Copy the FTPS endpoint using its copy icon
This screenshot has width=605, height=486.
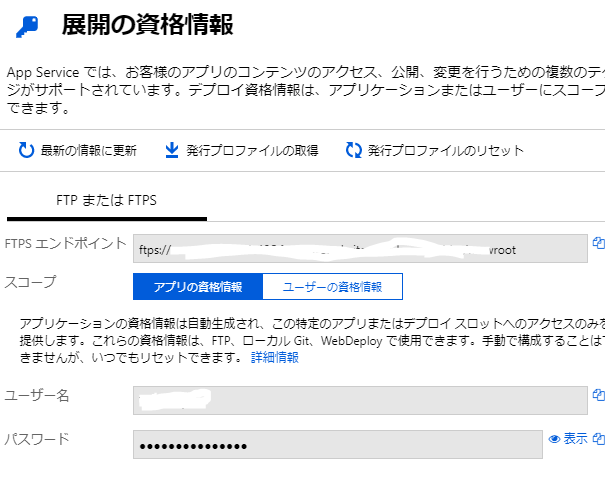[x=598, y=243]
